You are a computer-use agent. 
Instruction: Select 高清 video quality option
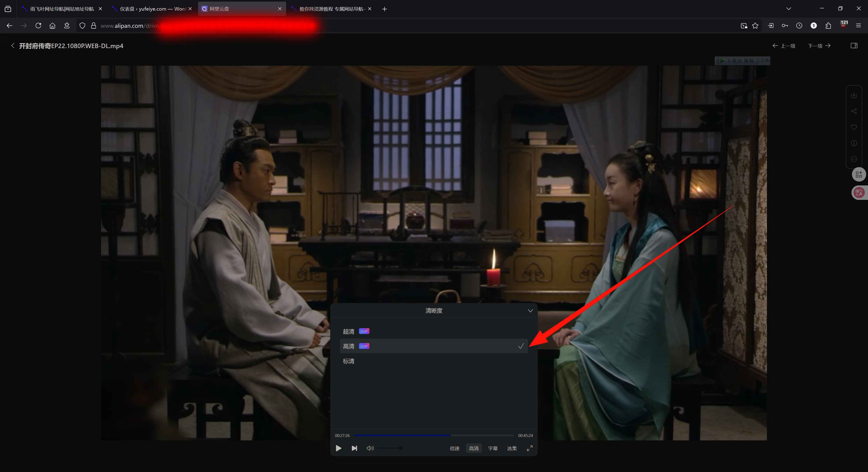tap(434, 346)
